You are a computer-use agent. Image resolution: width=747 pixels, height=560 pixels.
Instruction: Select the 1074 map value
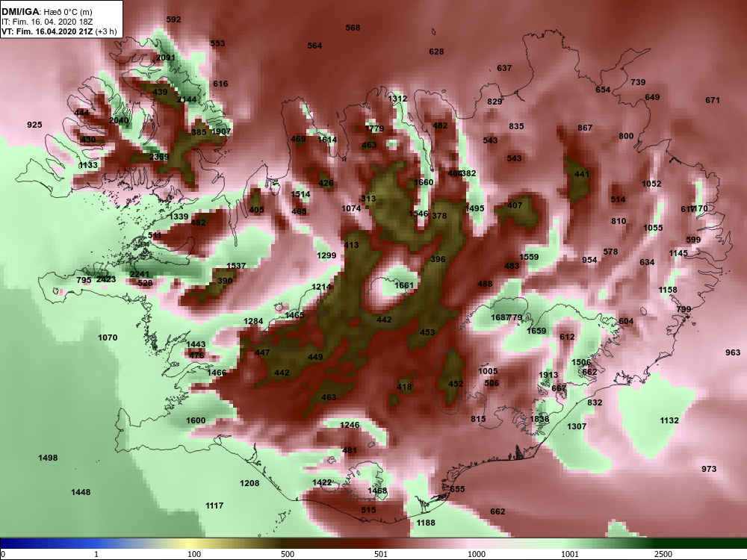tap(351, 208)
